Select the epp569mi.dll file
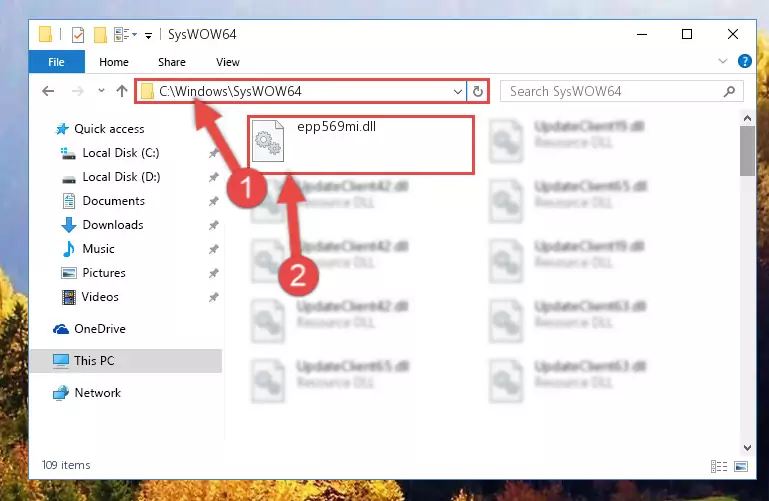The image size is (769, 501). [x=361, y=145]
